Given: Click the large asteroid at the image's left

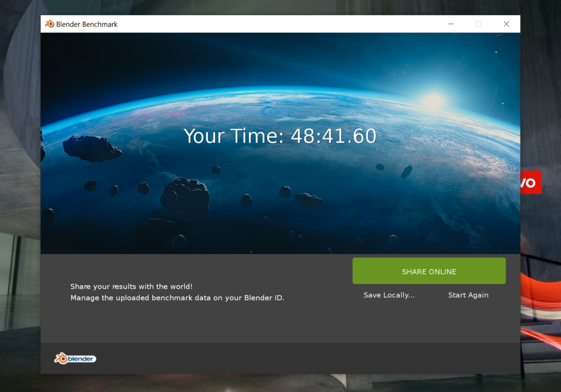Looking at the screenshot, I should click(x=91, y=148).
